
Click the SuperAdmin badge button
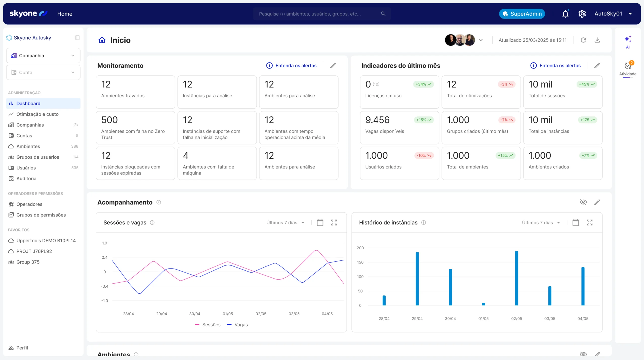click(x=522, y=14)
